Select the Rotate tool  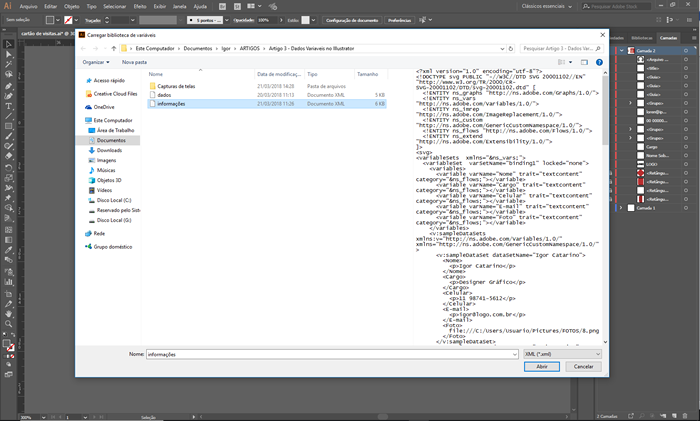(x=8, y=167)
